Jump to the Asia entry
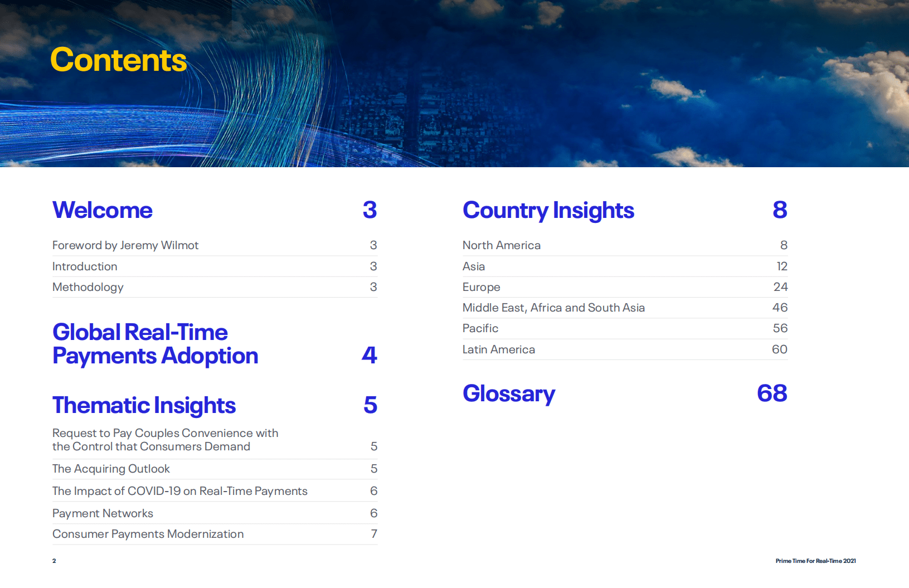 [x=473, y=266]
